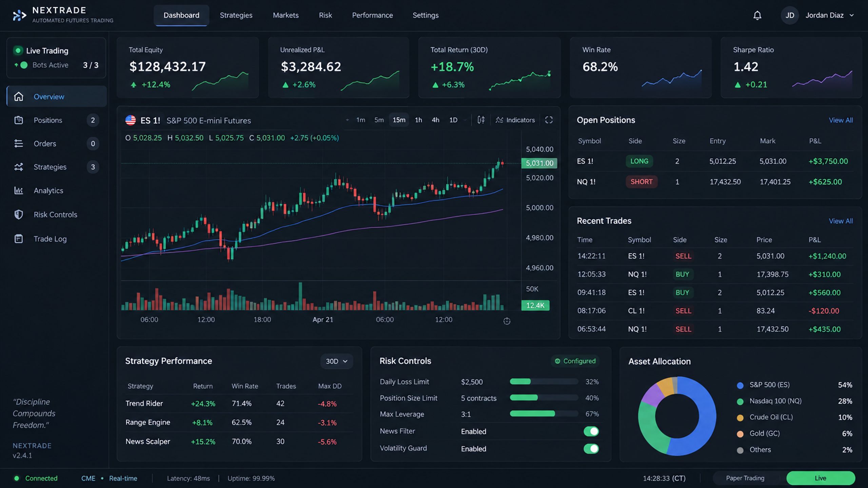The image size is (868, 488).
Task: Toggle the News Filter switch
Action: (x=591, y=431)
